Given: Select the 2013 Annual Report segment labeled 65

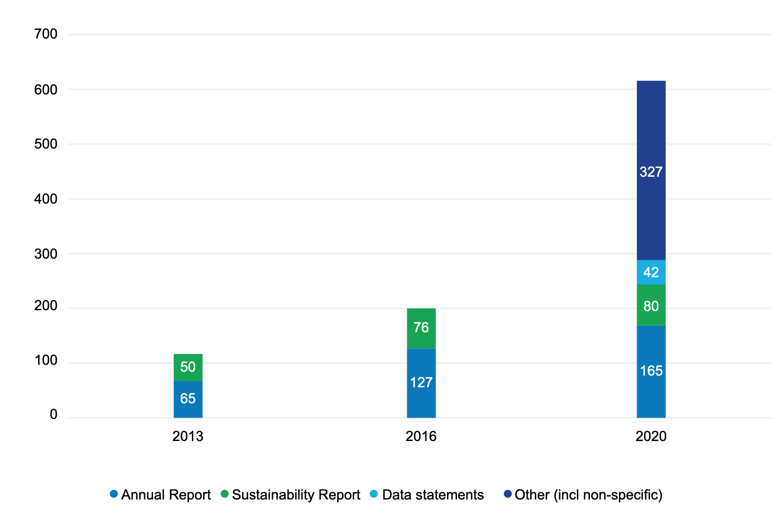Looking at the screenshot, I should pyautogui.click(x=188, y=399).
